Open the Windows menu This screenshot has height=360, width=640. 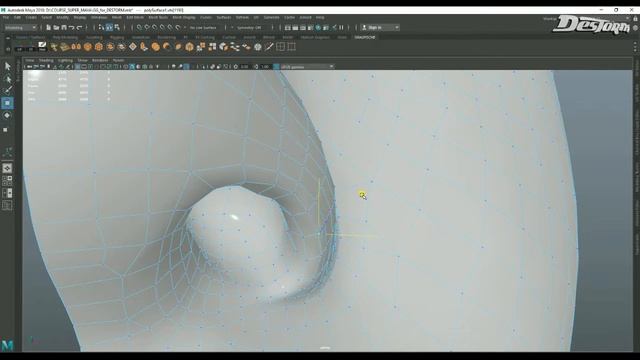click(x=99, y=18)
